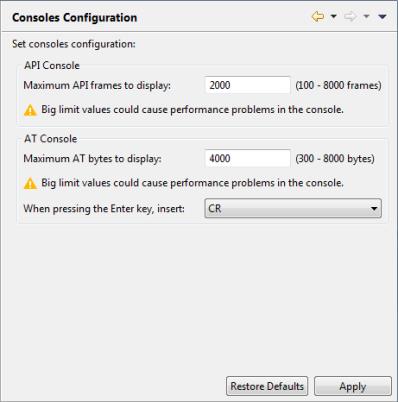Click Restore Defaults button
The image size is (398, 402).
point(267,386)
